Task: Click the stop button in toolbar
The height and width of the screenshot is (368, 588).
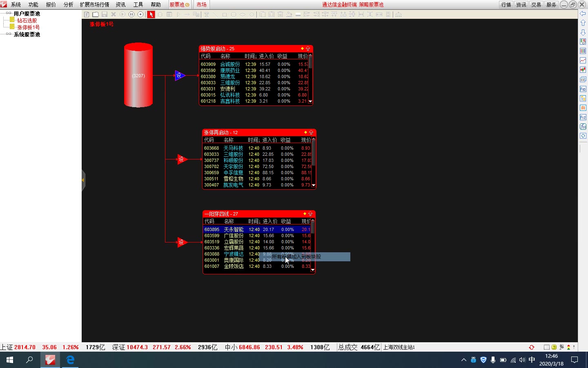Action: coord(140,14)
